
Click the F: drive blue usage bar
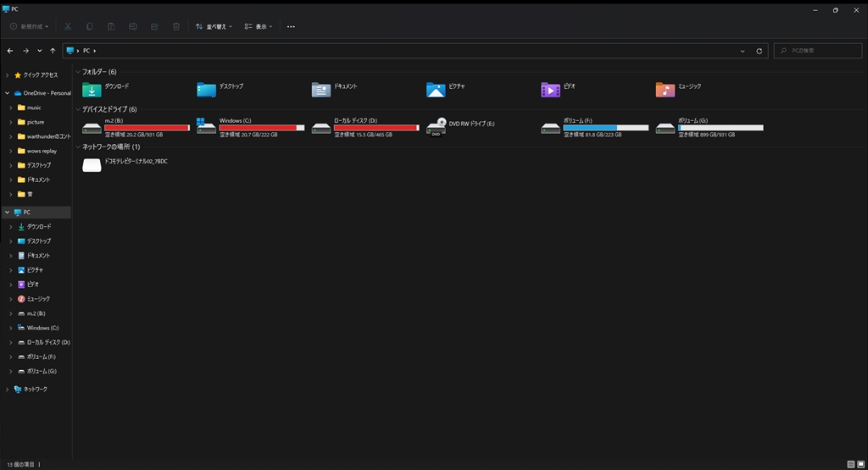(x=605, y=128)
